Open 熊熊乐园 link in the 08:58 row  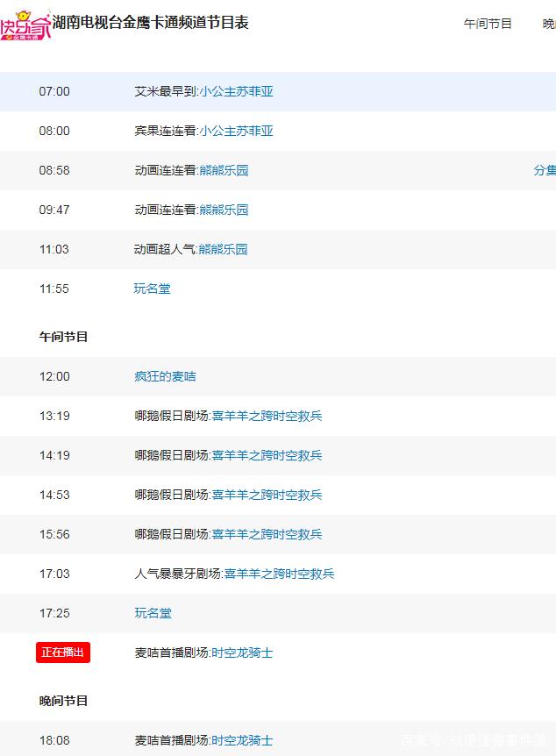tap(224, 171)
